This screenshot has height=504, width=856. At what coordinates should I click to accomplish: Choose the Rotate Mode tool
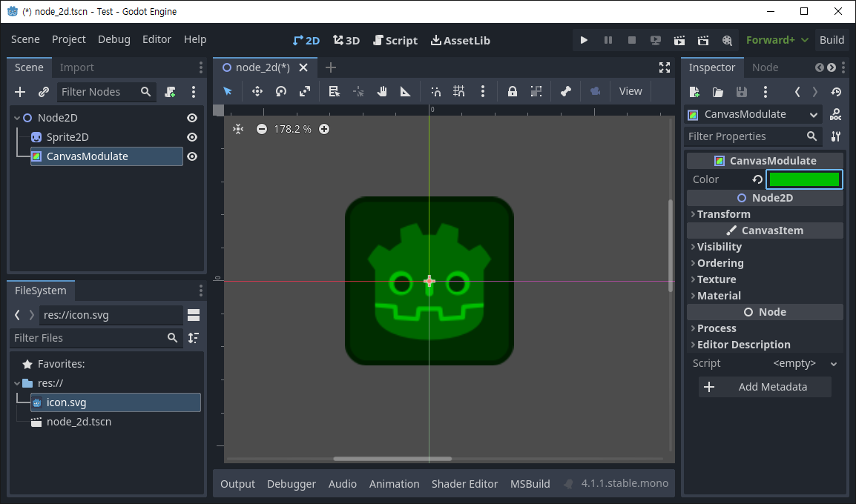click(281, 91)
